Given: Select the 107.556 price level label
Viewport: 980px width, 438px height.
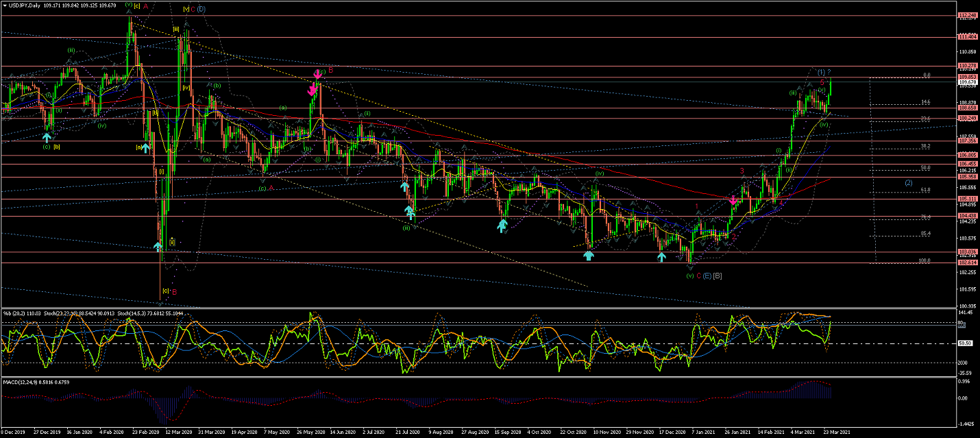Looking at the screenshot, I should click(x=967, y=141).
